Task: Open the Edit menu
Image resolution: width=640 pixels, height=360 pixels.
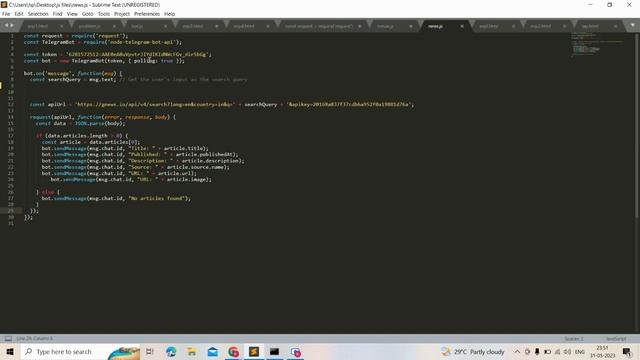Action: (x=19, y=14)
